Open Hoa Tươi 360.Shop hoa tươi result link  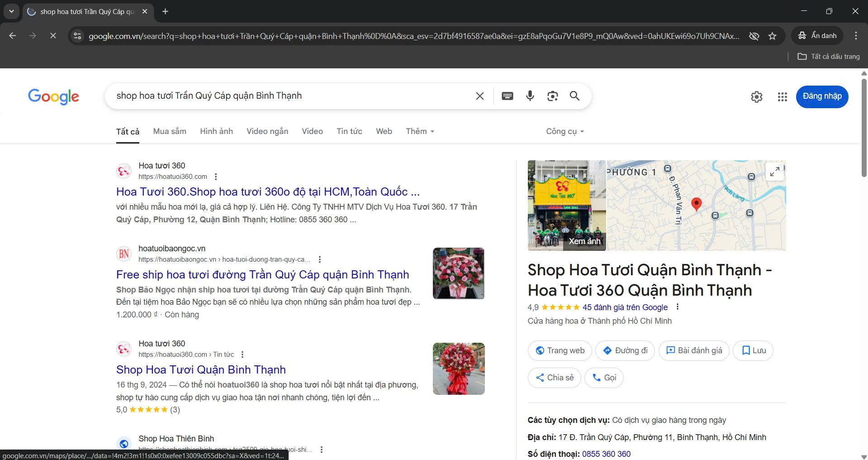pos(268,192)
